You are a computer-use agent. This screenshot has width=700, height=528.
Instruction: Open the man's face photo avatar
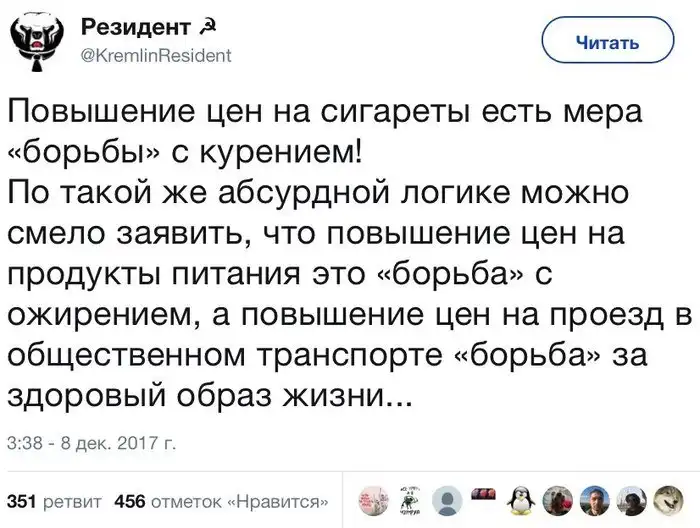(x=593, y=499)
